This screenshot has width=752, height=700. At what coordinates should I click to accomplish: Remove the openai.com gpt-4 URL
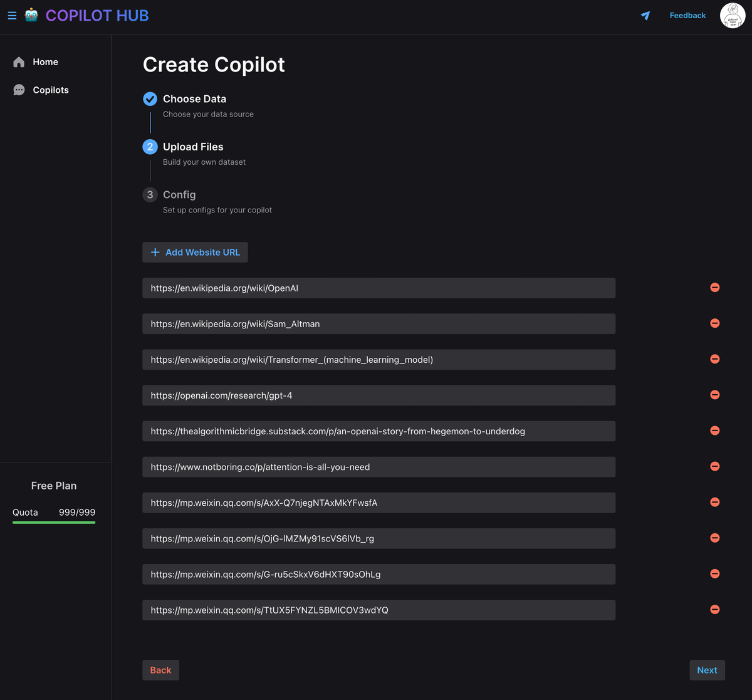[714, 395]
